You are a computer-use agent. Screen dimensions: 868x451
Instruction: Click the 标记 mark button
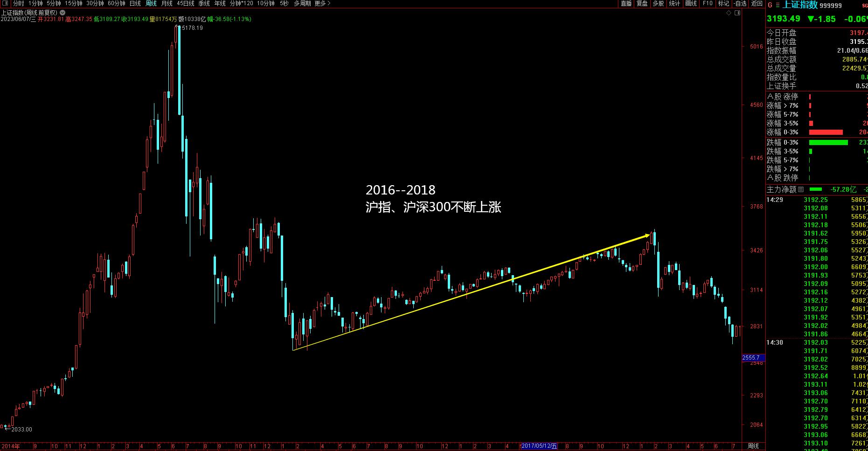[723, 3]
